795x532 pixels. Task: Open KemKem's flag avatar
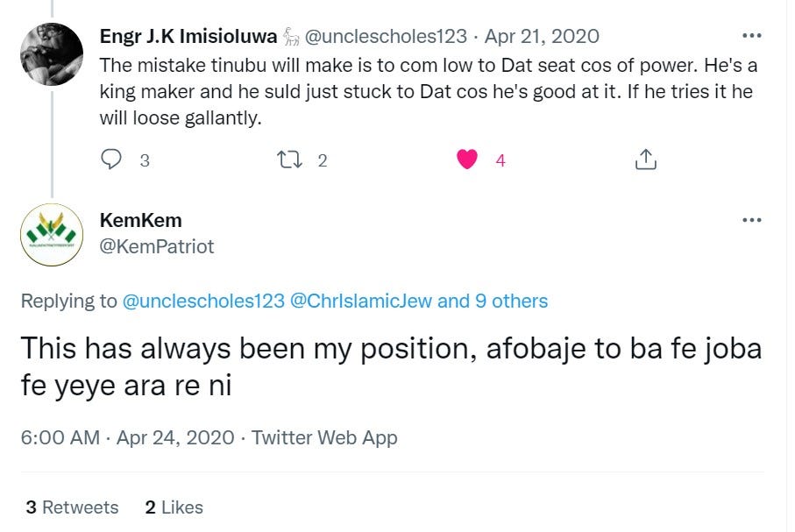point(52,233)
